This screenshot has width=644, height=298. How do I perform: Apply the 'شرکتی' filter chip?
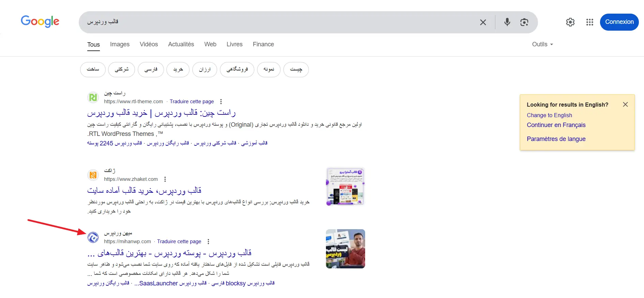point(122,69)
